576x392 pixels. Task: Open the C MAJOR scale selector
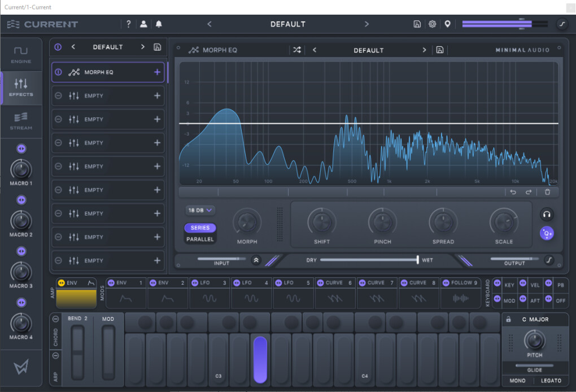535,319
